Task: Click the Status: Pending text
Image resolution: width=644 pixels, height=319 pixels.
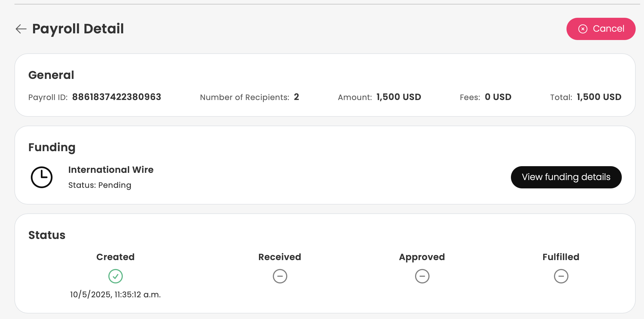Action: point(100,185)
